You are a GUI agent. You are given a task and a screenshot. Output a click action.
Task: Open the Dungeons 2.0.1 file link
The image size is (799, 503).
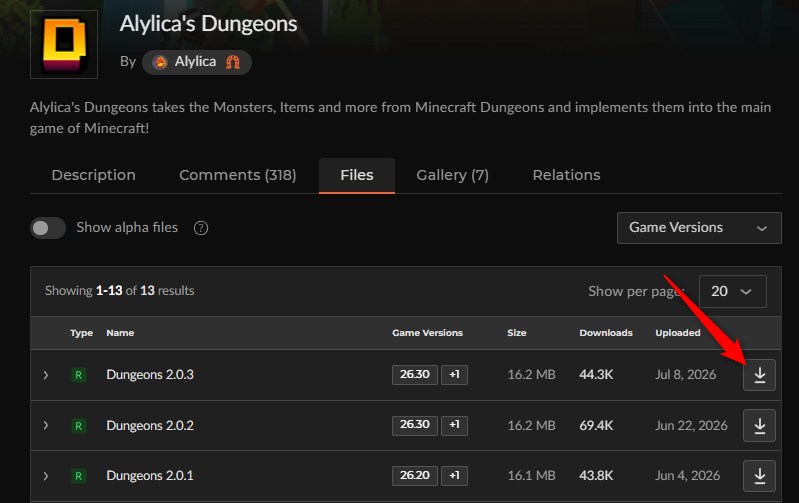coord(150,475)
